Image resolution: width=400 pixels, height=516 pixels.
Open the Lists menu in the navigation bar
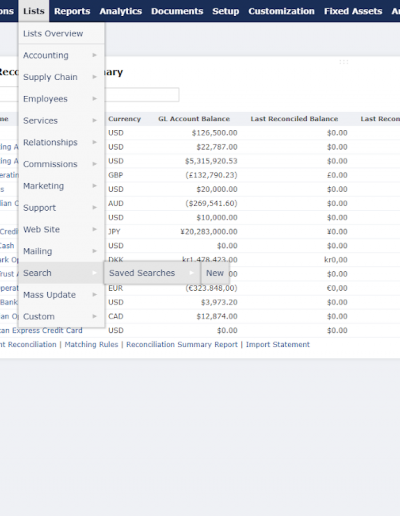pos(34,11)
